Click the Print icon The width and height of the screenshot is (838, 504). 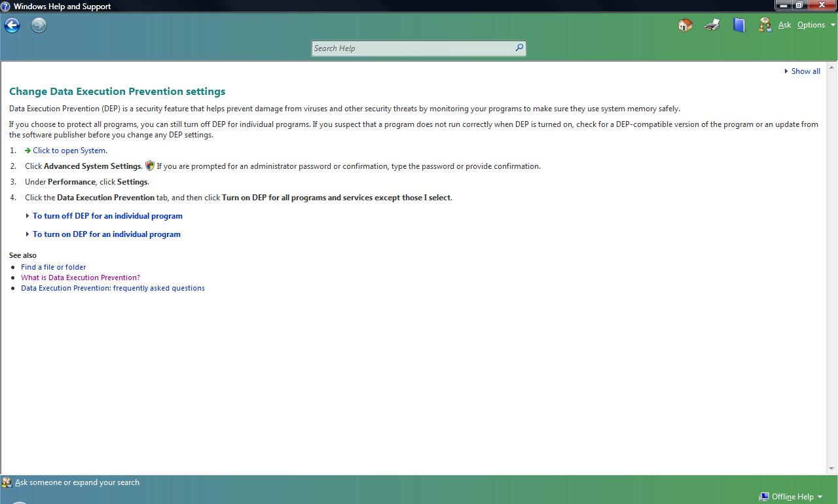click(712, 25)
